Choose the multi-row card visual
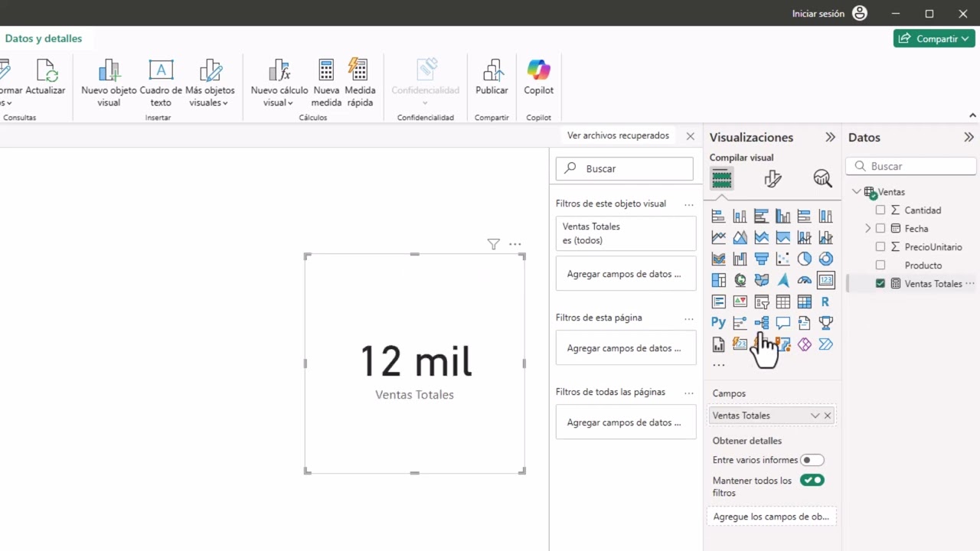The width and height of the screenshot is (980, 551). coord(718,302)
